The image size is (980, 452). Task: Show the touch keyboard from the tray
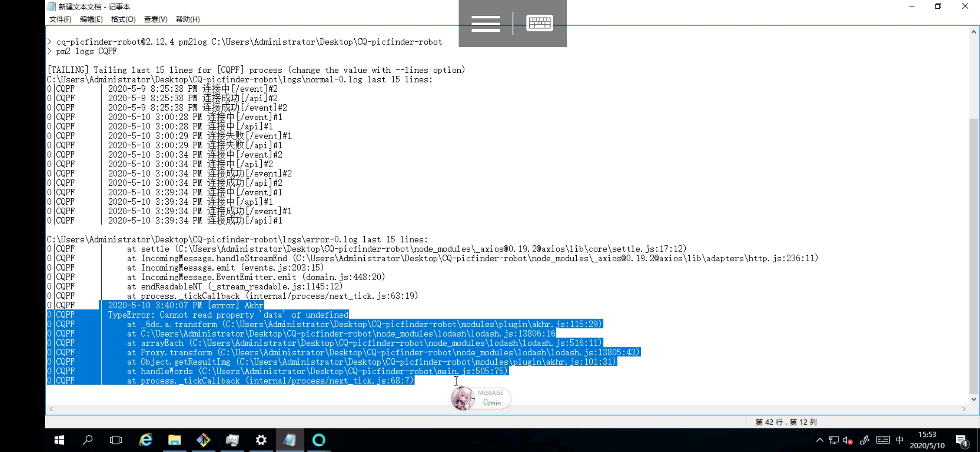pos(883,440)
